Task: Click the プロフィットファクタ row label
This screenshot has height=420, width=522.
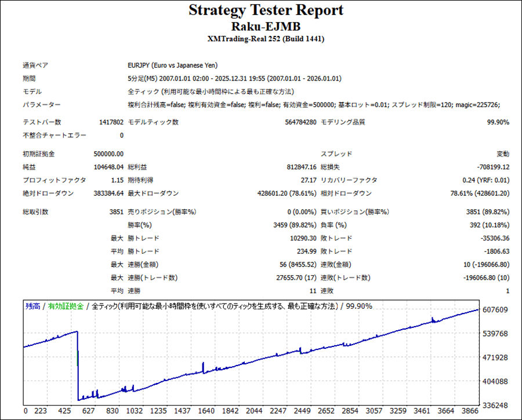Action: (x=55, y=180)
